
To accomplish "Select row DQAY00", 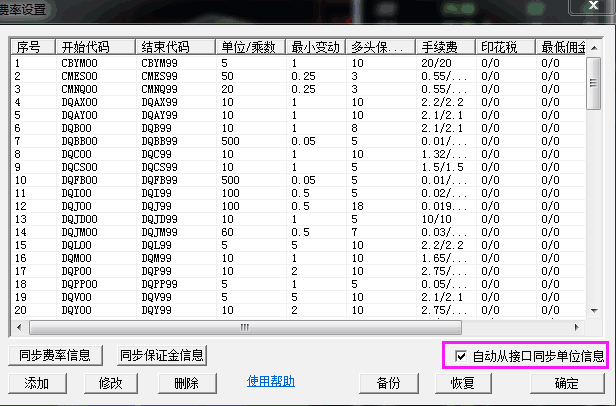I will pos(299,115).
